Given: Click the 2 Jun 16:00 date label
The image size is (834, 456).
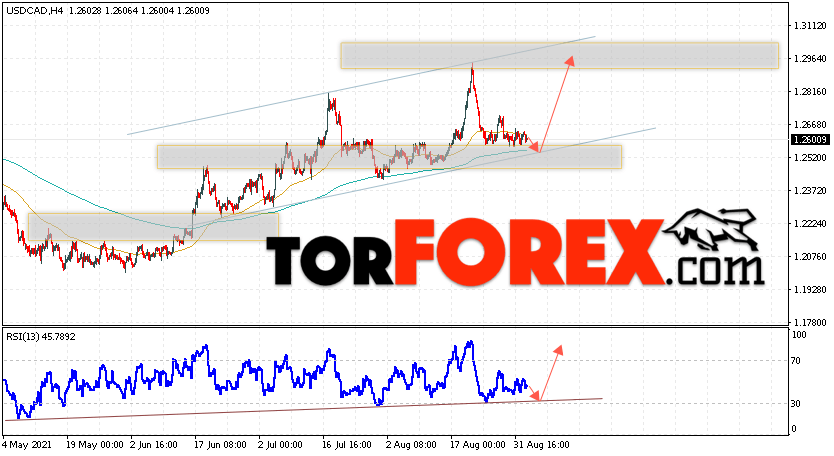Looking at the screenshot, I should coord(154,444).
